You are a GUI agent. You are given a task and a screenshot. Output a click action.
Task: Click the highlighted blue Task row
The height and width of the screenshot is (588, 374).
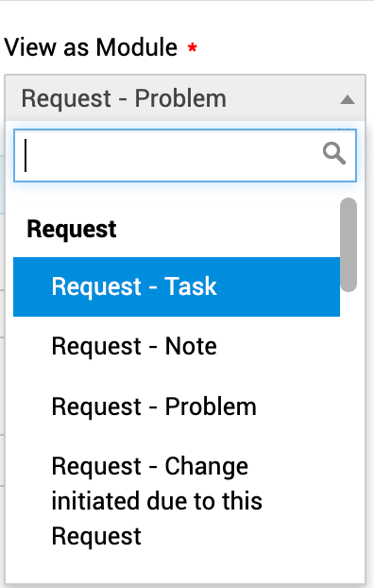[177, 286]
